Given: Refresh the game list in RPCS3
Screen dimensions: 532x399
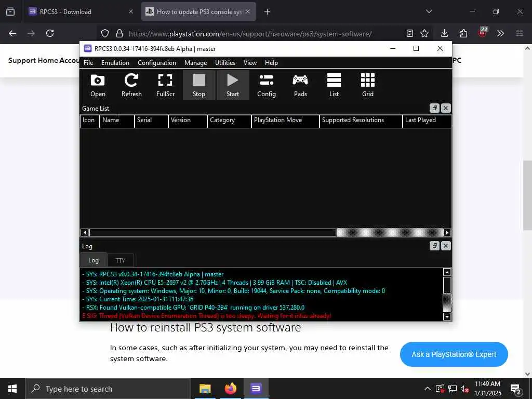Looking at the screenshot, I should tap(131, 85).
